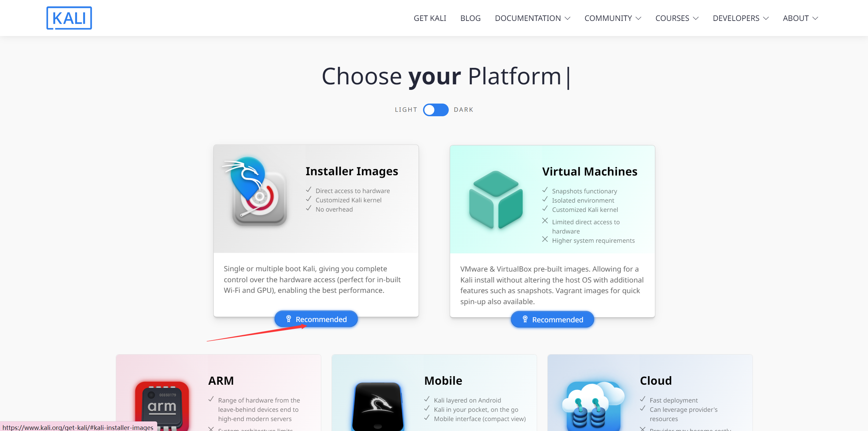The image size is (868, 431).
Task: Toggle the Light/Dark theme switch
Action: click(x=435, y=110)
